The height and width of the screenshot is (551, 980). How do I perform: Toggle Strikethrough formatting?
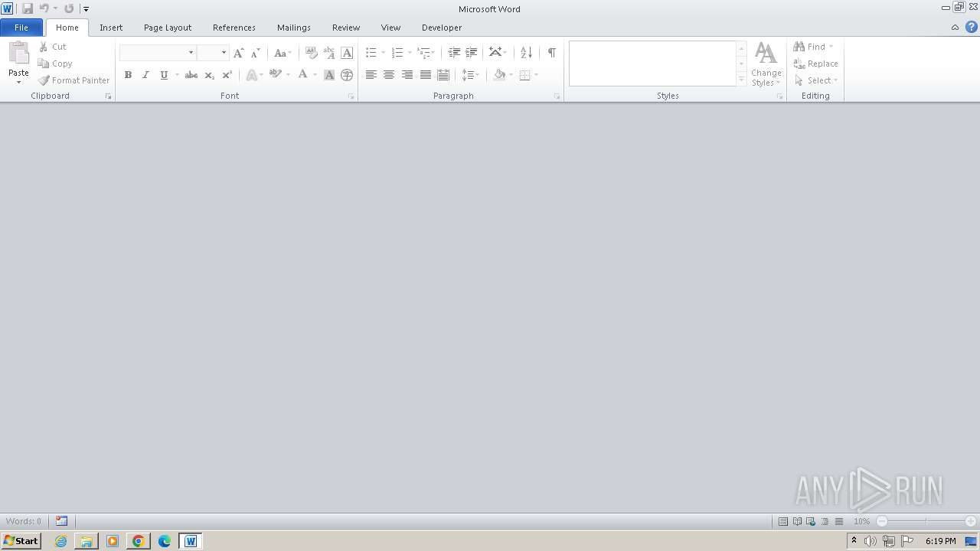tap(191, 75)
